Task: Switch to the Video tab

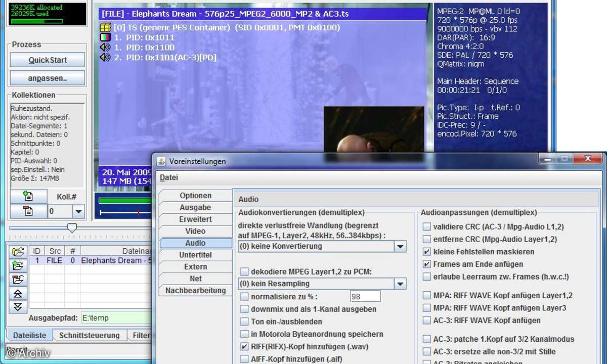Action: [x=195, y=231]
